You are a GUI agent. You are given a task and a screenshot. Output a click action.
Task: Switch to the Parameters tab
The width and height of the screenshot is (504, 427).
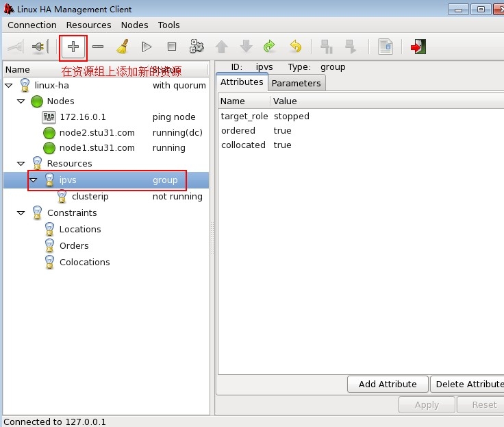pyautogui.click(x=296, y=84)
